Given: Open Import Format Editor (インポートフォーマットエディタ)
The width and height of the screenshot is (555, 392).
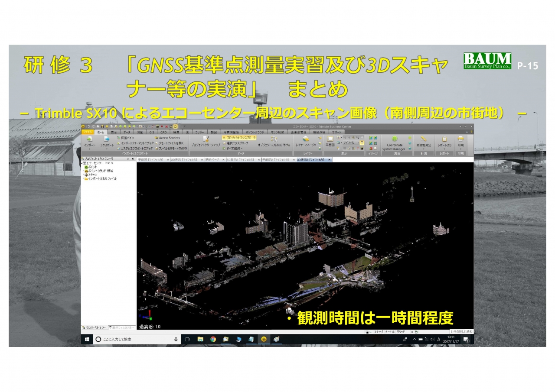Looking at the screenshot, I should tap(134, 143).
